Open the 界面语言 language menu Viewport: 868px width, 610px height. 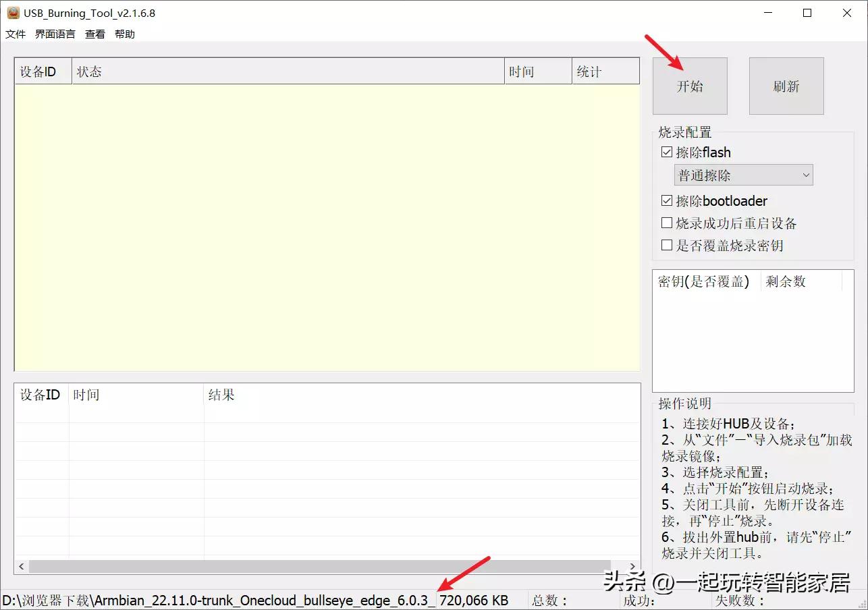pyautogui.click(x=55, y=34)
